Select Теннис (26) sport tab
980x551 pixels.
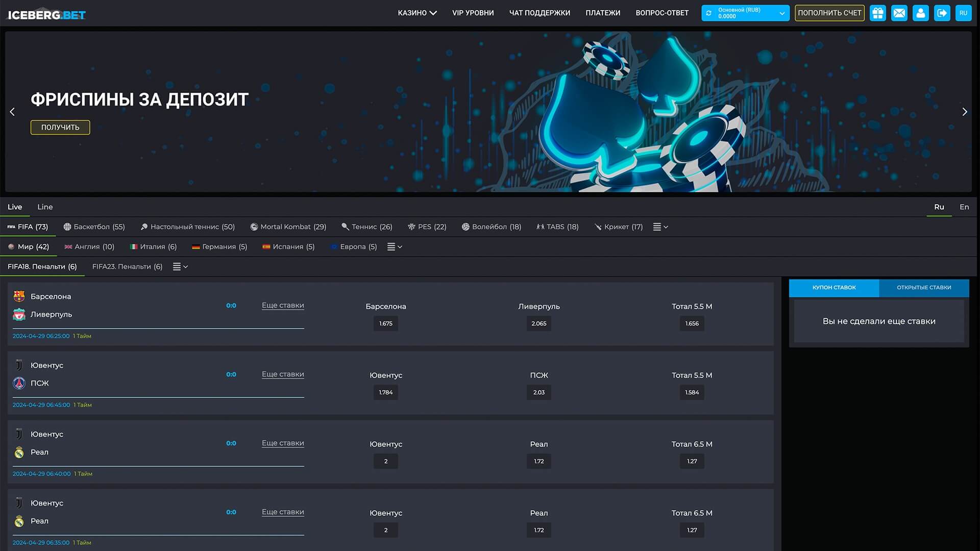tap(366, 227)
